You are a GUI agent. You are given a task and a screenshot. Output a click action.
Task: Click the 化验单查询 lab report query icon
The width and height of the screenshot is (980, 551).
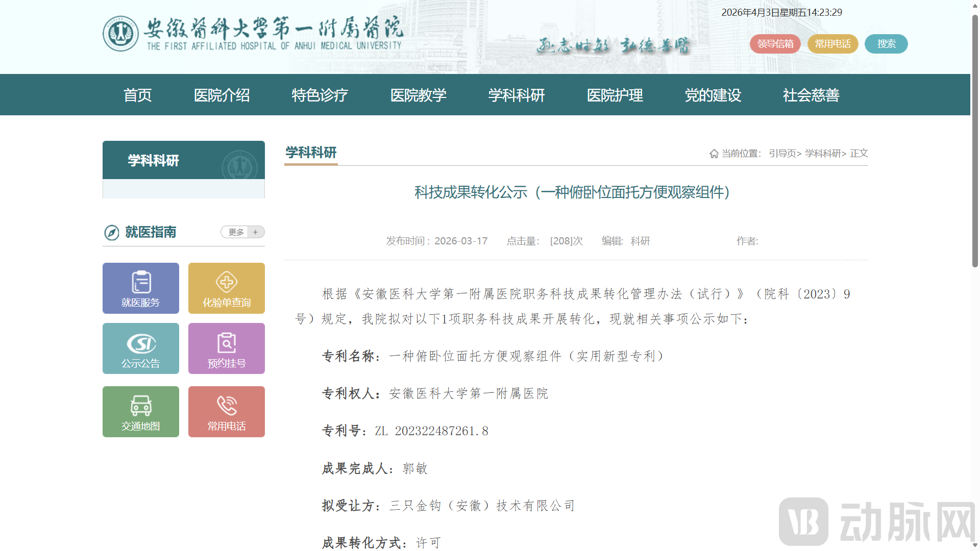click(226, 288)
